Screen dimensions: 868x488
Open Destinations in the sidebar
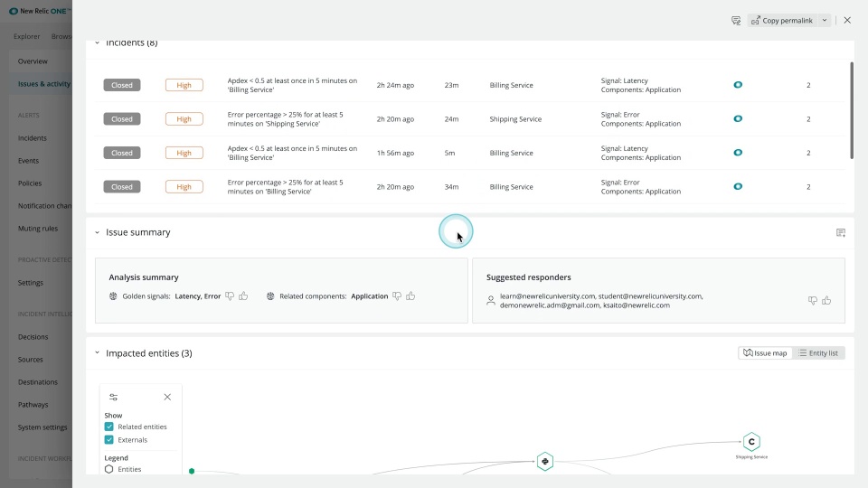[38, 382]
